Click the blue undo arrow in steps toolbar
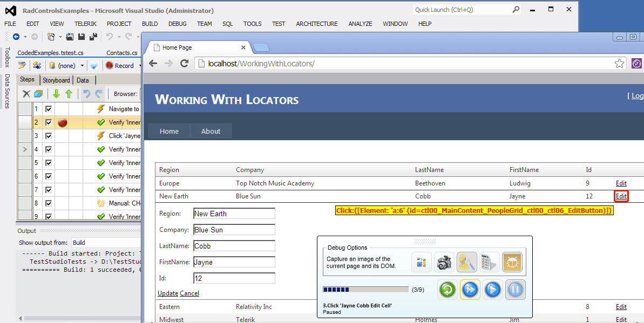 click(87, 94)
